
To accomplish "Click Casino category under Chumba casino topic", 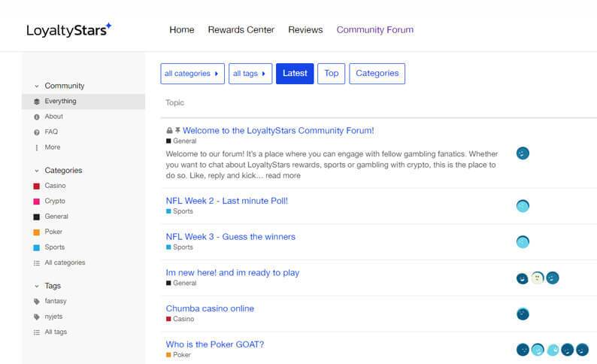I will point(180,319).
